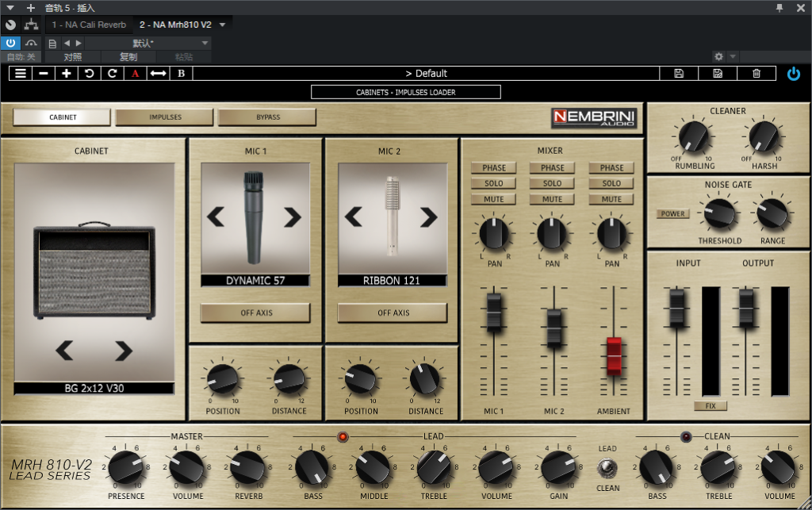The image size is (812, 510).
Task: Open the gear settings icon
Action: 718,56
